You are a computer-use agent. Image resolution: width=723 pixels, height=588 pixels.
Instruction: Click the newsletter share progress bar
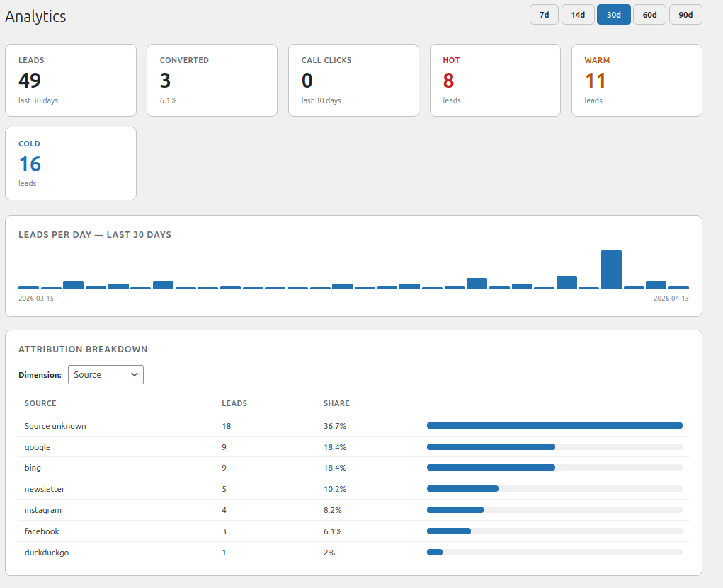(554, 488)
